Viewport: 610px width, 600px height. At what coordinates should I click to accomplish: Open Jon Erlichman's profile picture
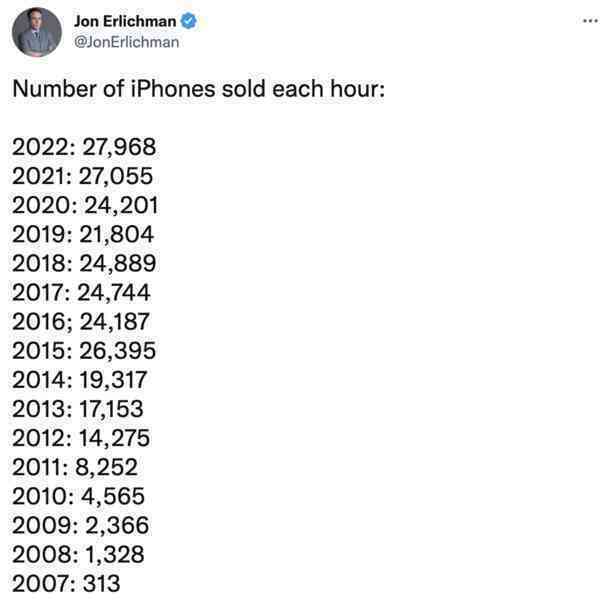click(37, 32)
